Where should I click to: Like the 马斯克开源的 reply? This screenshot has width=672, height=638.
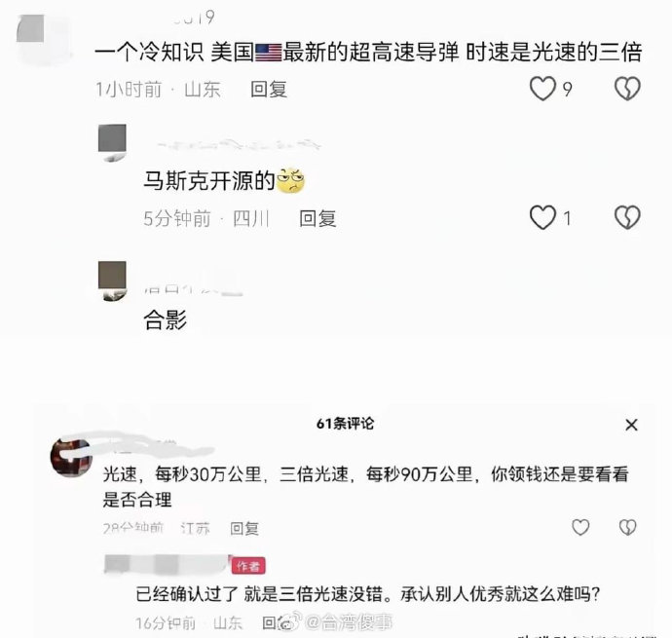pos(542,217)
